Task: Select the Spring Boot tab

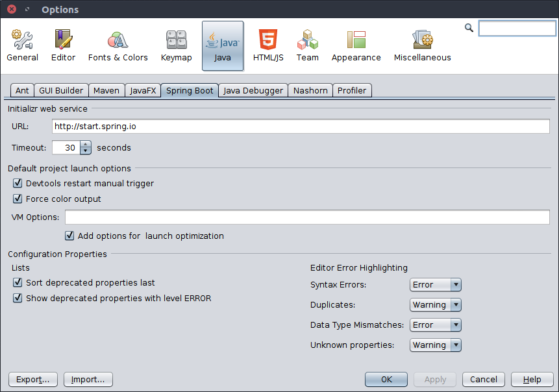Action: [190, 90]
